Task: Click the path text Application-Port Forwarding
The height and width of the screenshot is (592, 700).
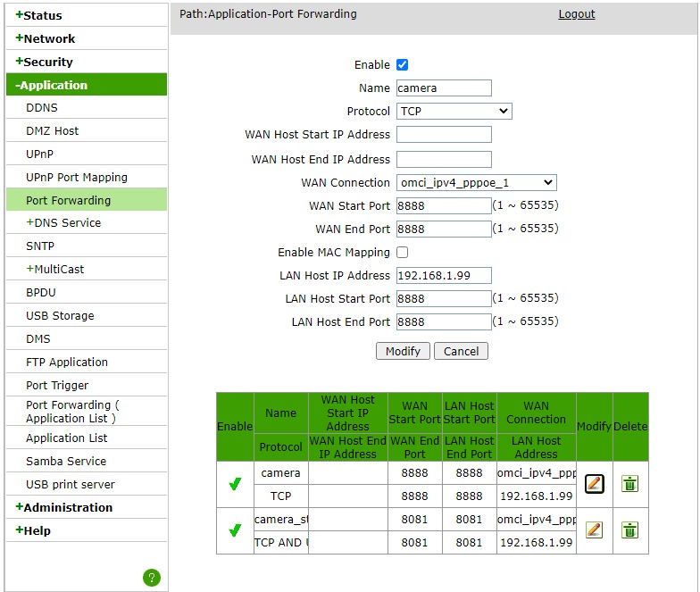Action: tap(282, 14)
